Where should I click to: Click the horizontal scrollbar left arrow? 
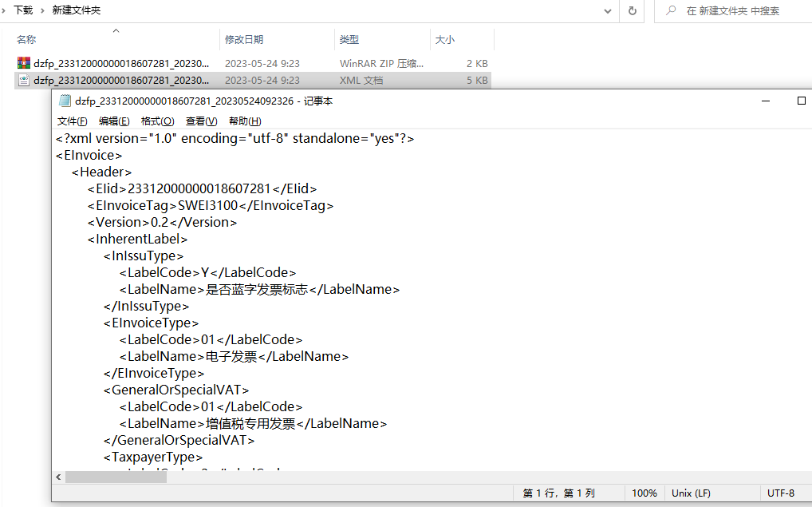pos(58,477)
